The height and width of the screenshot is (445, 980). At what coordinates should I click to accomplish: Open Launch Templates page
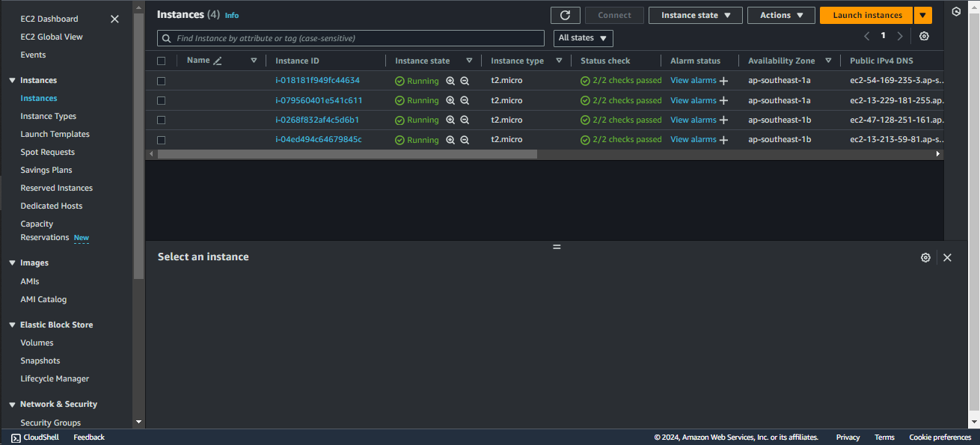(x=55, y=134)
